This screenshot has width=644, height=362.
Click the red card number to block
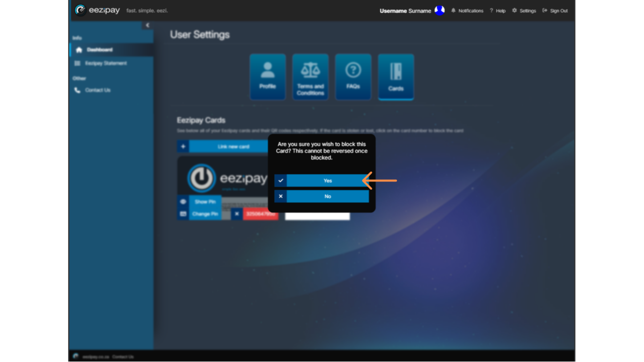(x=261, y=214)
